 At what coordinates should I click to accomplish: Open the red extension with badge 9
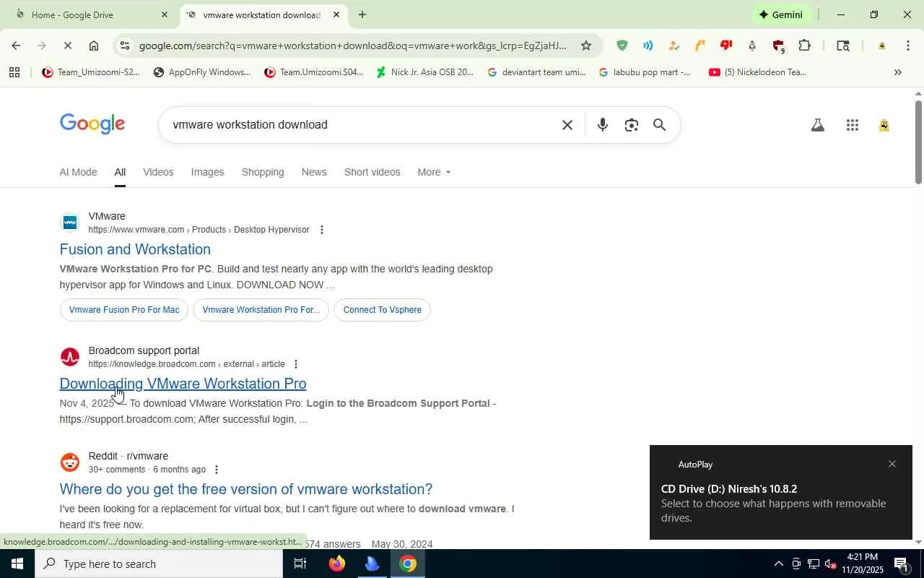[778, 46]
